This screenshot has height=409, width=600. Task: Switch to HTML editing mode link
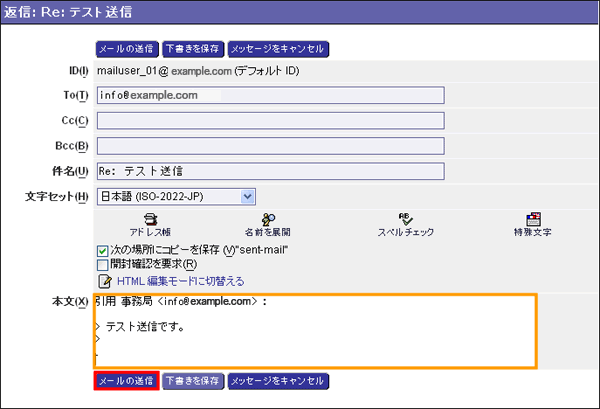point(181,281)
